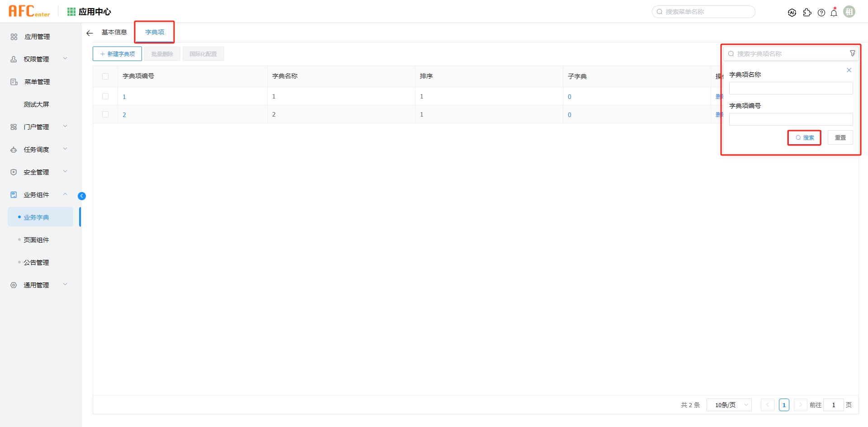Open the help question-mark icon

coord(821,12)
